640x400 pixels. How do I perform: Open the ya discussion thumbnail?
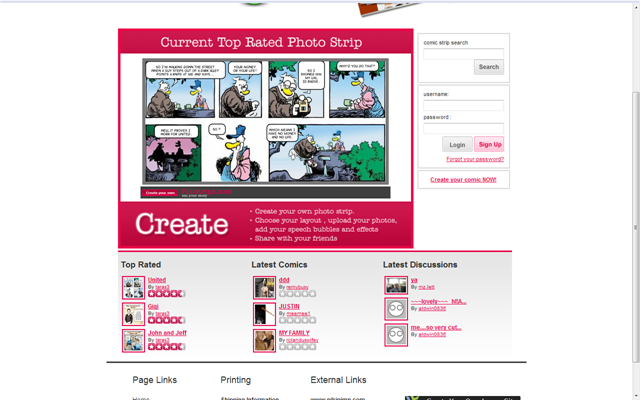click(x=396, y=285)
